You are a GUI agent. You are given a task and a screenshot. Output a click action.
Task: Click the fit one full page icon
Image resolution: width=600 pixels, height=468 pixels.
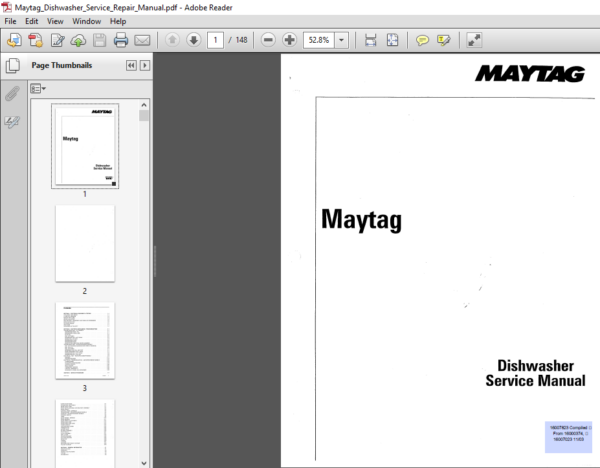click(x=392, y=40)
